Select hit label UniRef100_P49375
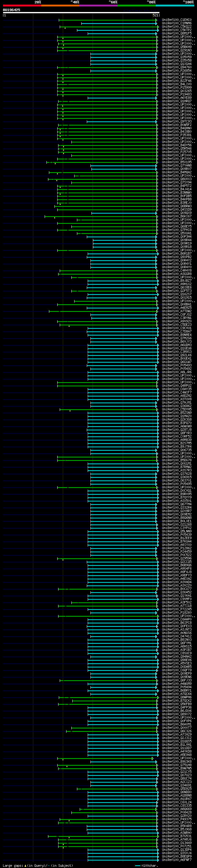This screenshot has height=868, width=197. point(177,819)
